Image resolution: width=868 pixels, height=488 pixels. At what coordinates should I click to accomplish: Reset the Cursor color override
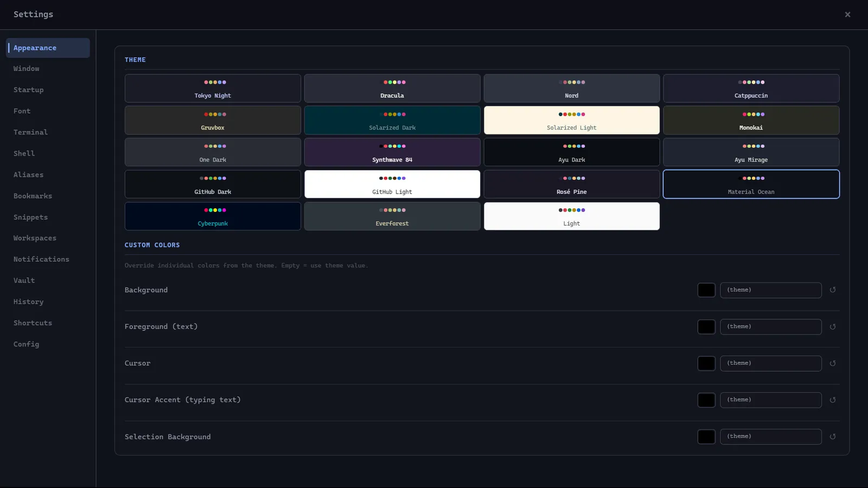click(832, 363)
